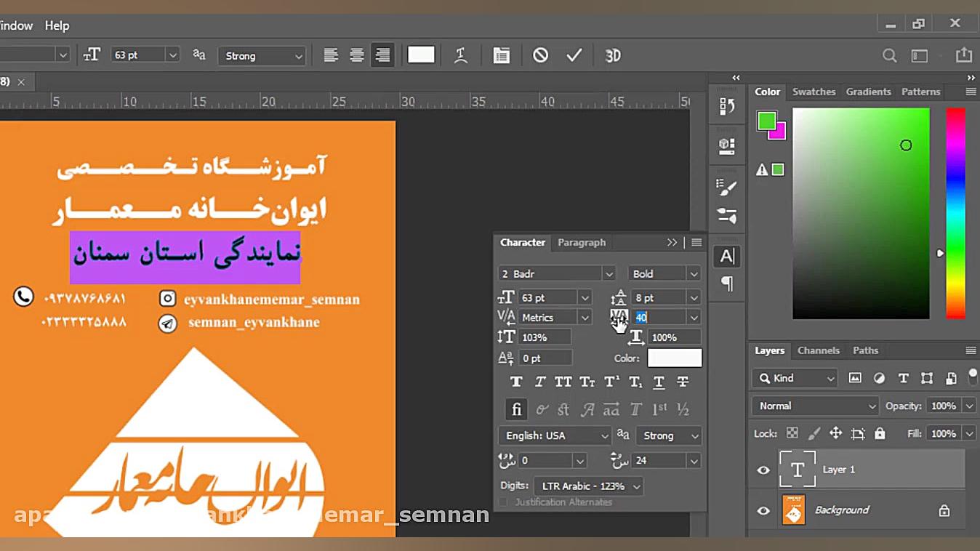
Task: Open the Normal blending mode dropdown
Action: tap(814, 406)
